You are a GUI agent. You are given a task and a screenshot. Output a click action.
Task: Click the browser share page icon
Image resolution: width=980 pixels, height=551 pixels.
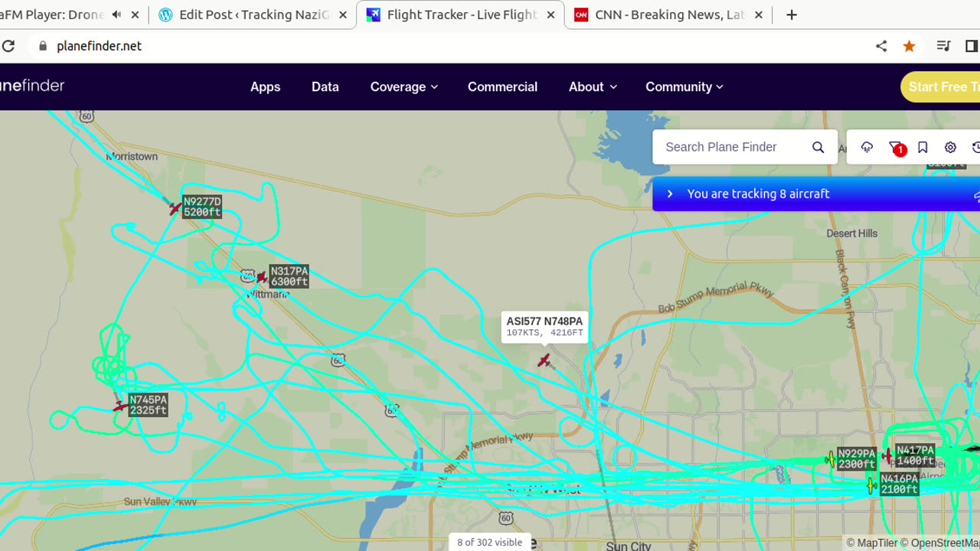point(881,46)
